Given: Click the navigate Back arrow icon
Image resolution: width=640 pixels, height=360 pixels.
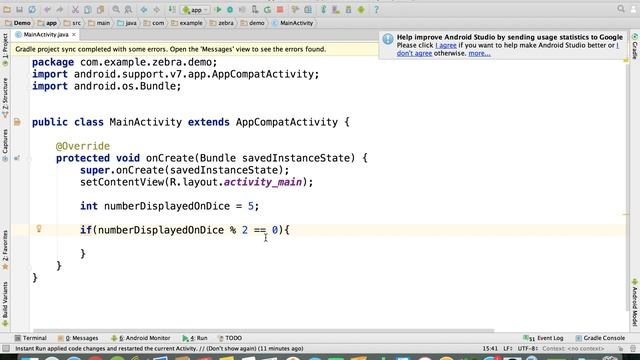Looking at the screenshot, I should tap(144, 9).
